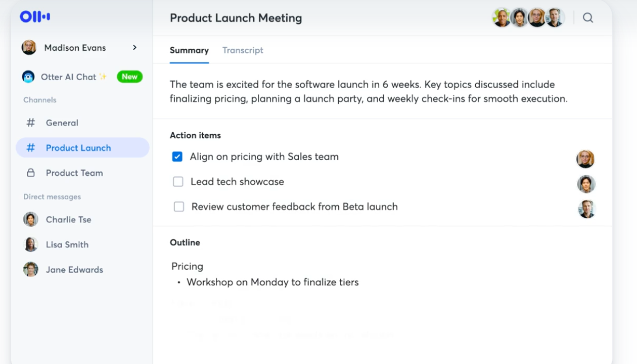Open the Product Team channel
The height and width of the screenshot is (364, 637).
pyautogui.click(x=74, y=173)
